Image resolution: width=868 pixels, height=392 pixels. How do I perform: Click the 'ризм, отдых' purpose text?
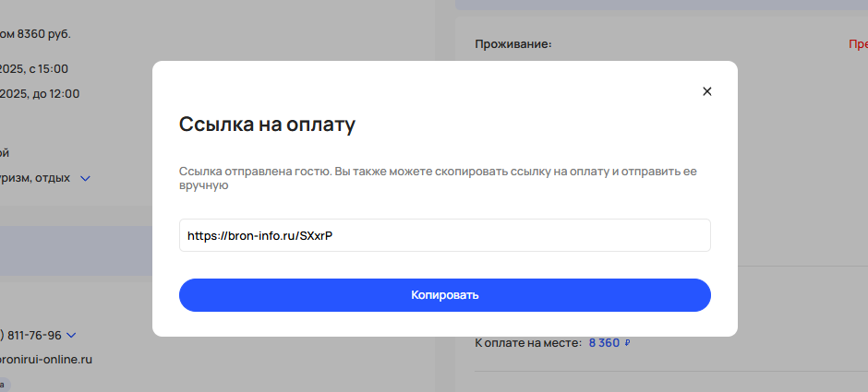coord(35,178)
